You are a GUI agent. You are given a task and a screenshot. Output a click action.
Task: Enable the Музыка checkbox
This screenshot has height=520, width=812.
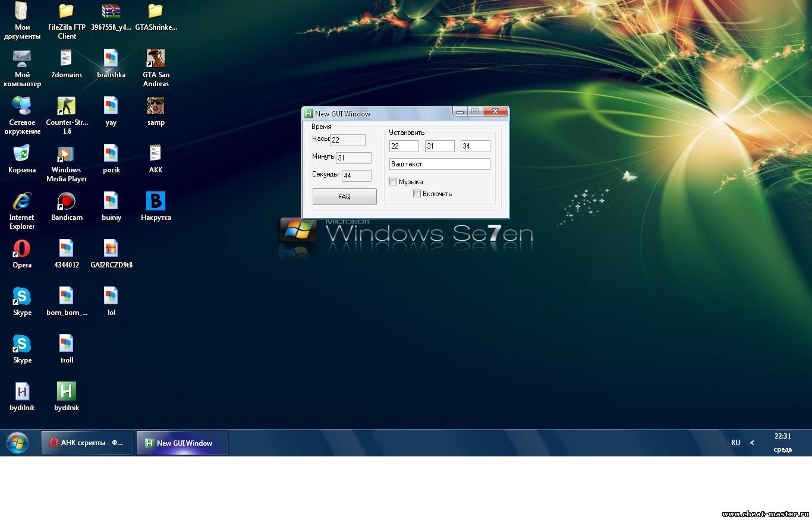394,182
